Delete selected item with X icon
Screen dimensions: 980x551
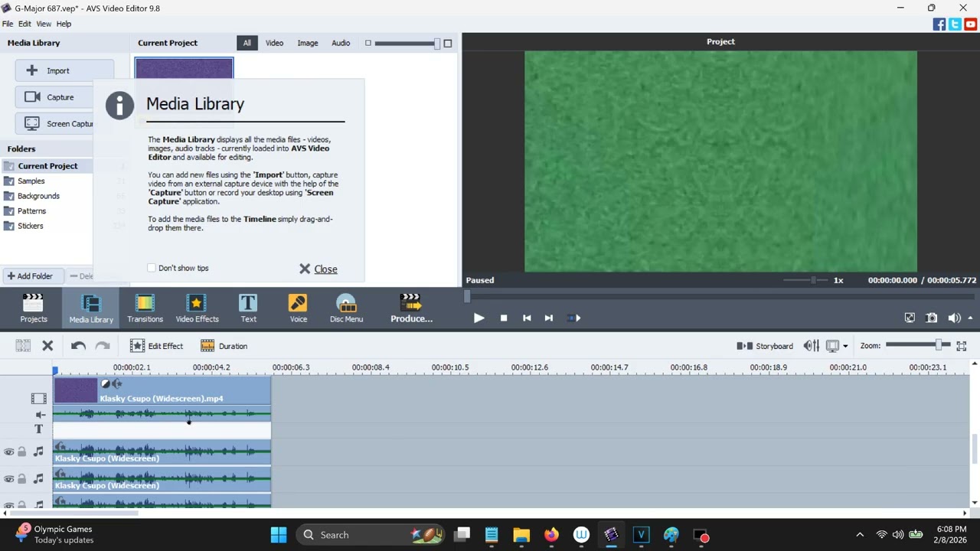click(47, 346)
